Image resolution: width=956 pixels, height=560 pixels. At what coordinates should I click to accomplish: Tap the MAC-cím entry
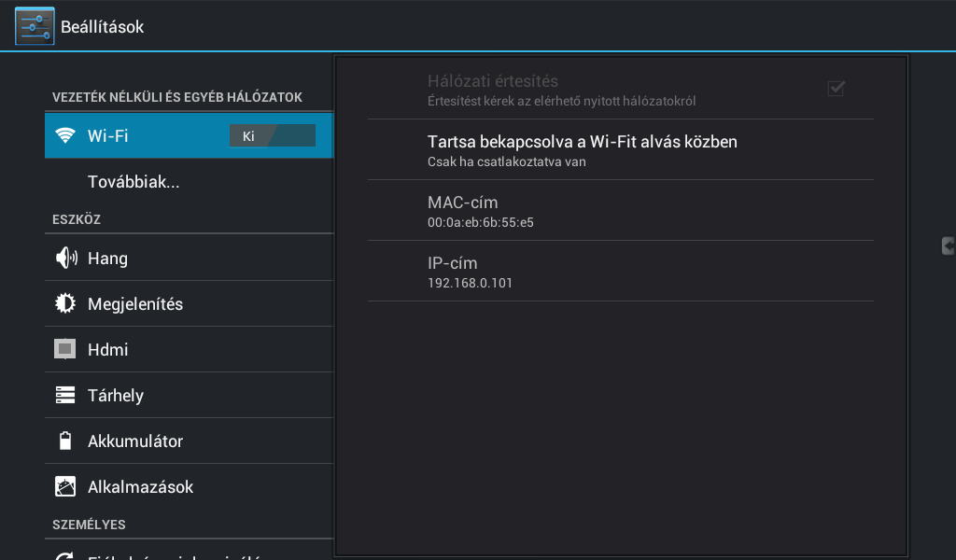tap(621, 211)
